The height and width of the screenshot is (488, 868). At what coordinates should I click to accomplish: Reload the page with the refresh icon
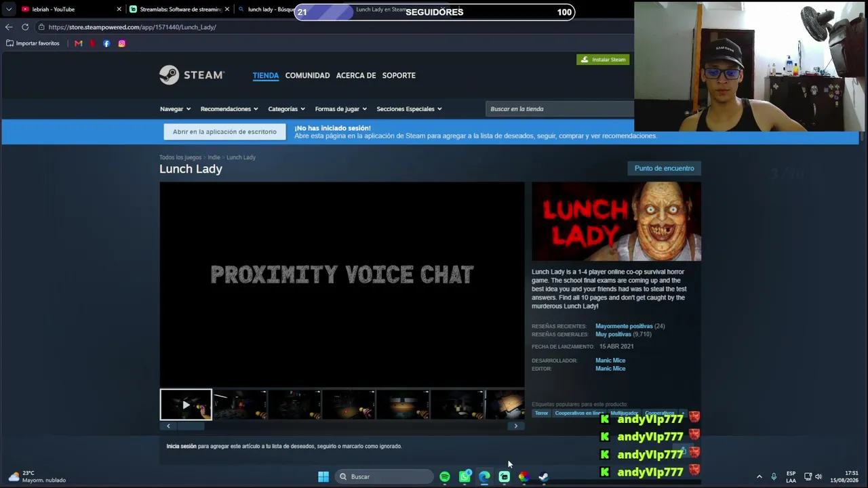point(25,27)
